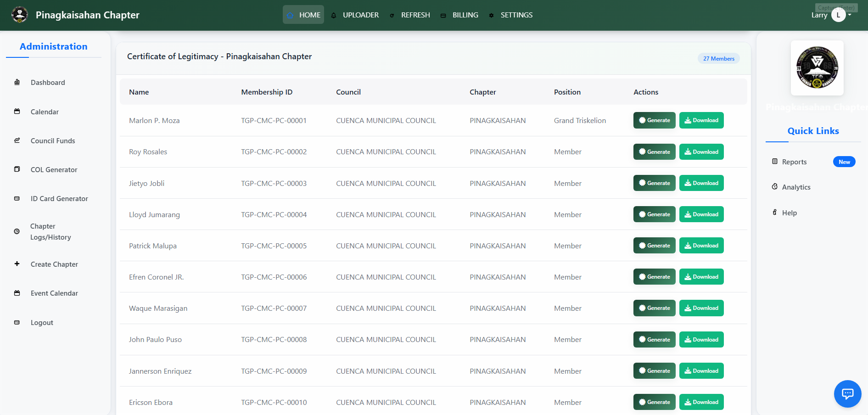The width and height of the screenshot is (868, 415).
Task: Click the Analytics icon in Quick Links
Action: [x=775, y=187]
